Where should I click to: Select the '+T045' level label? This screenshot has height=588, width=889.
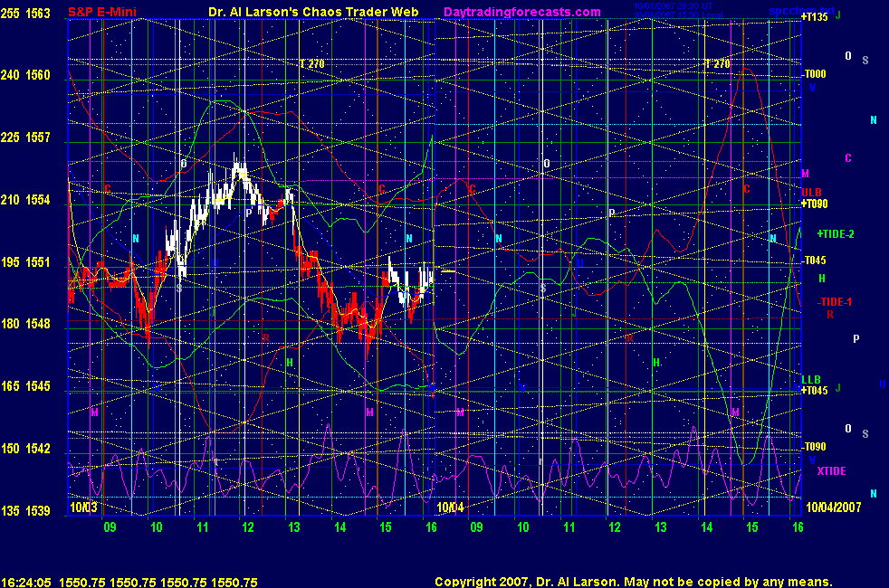coord(814,390)
